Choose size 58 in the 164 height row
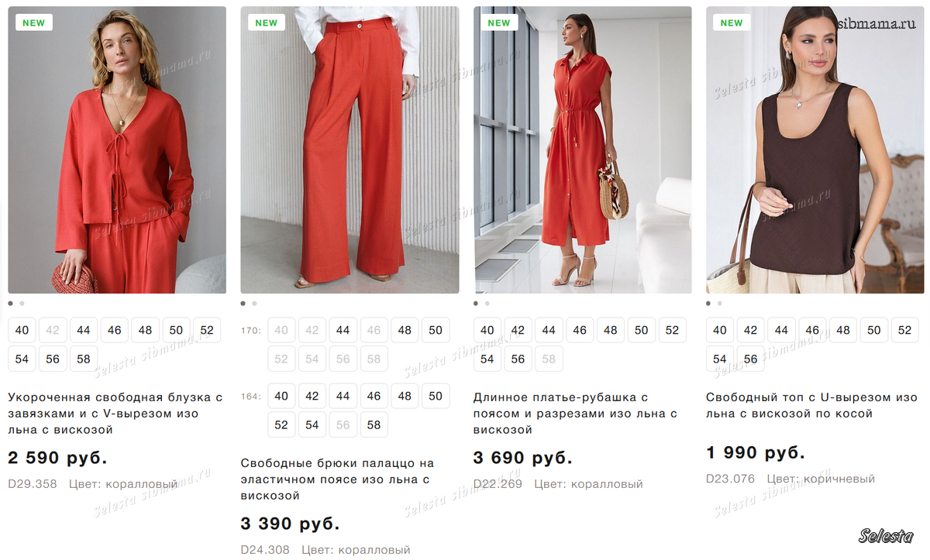Screen dimensions: 930x560 374,424
